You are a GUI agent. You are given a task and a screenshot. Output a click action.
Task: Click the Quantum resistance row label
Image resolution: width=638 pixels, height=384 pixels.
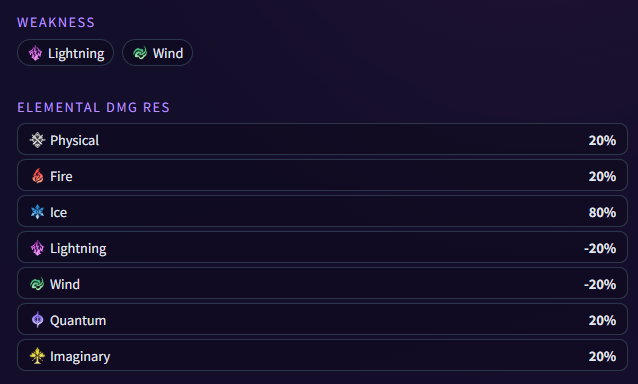[x=78, y=321]
